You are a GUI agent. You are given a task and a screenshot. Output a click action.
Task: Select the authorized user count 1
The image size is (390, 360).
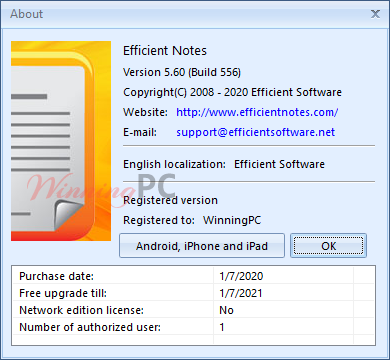[222, 327]
